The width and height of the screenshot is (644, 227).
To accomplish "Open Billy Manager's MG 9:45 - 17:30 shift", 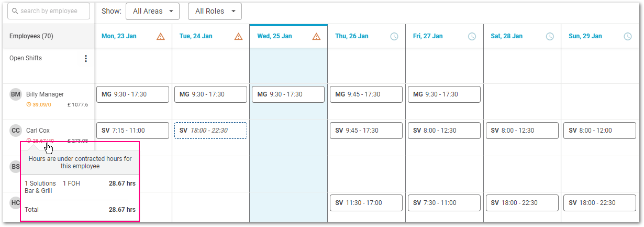I will (366, 94).
